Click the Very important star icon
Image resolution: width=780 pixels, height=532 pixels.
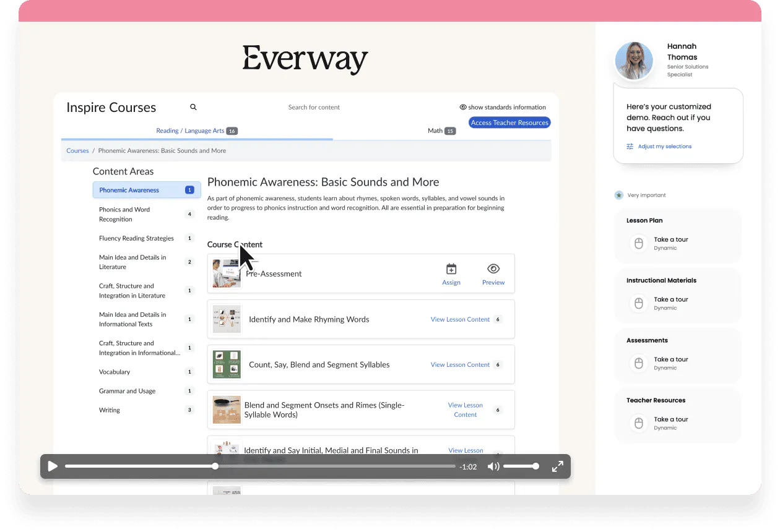click(x=618, y=195)
